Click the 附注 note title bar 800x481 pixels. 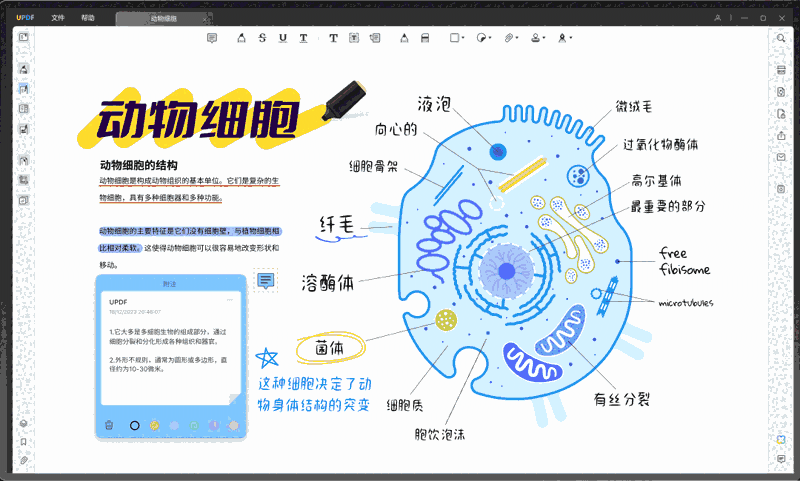pos(170,284)
